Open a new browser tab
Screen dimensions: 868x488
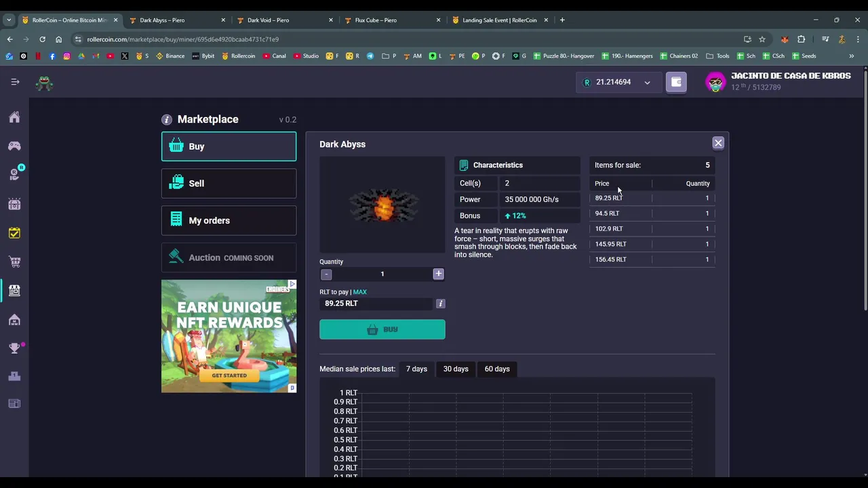(x=562, y=20)
